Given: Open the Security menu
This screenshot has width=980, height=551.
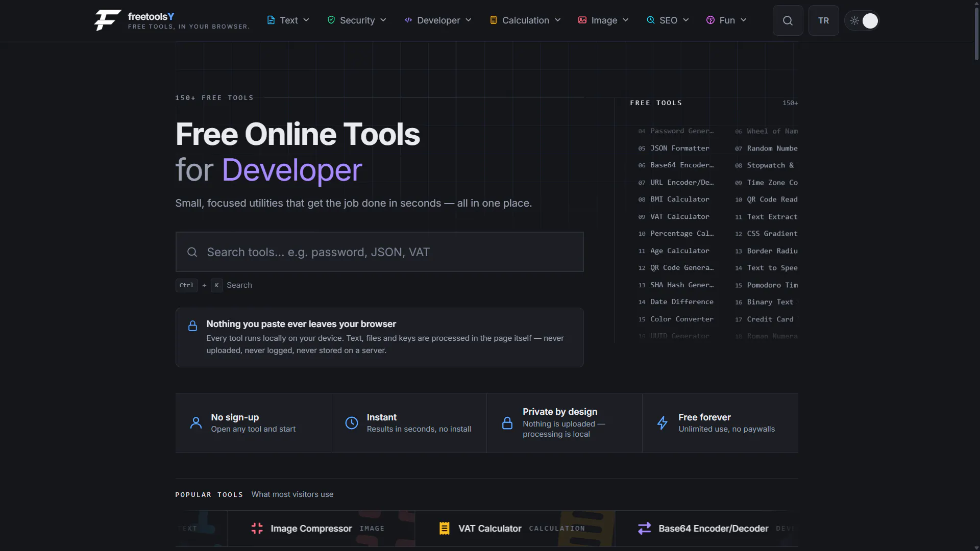Looking at the screenshot, I should 357,20.
